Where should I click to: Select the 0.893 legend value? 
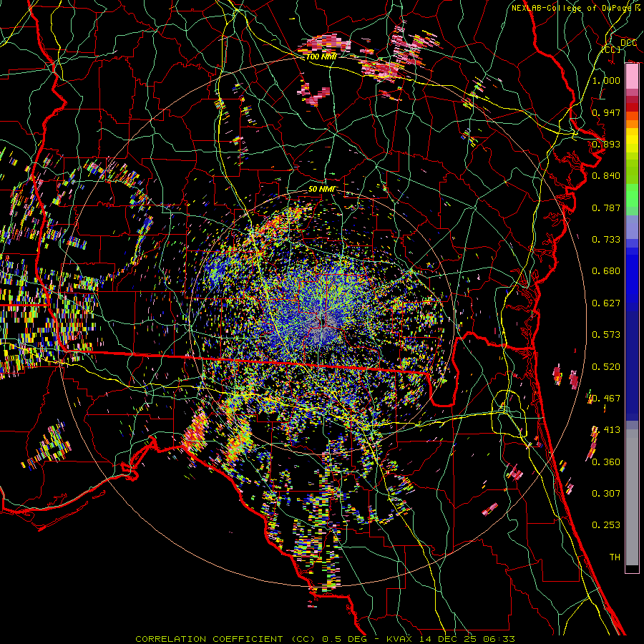click(x=606, y=144)
